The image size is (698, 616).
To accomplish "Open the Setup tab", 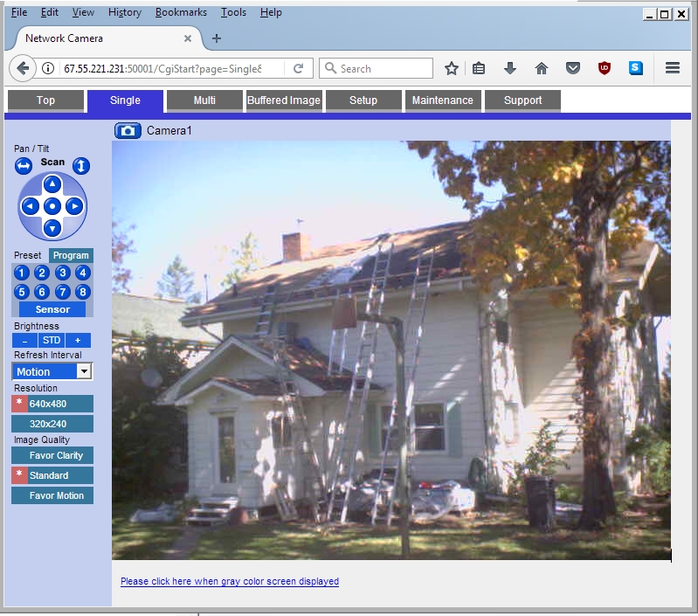I will pyautogui.click(x=363, y=100).
